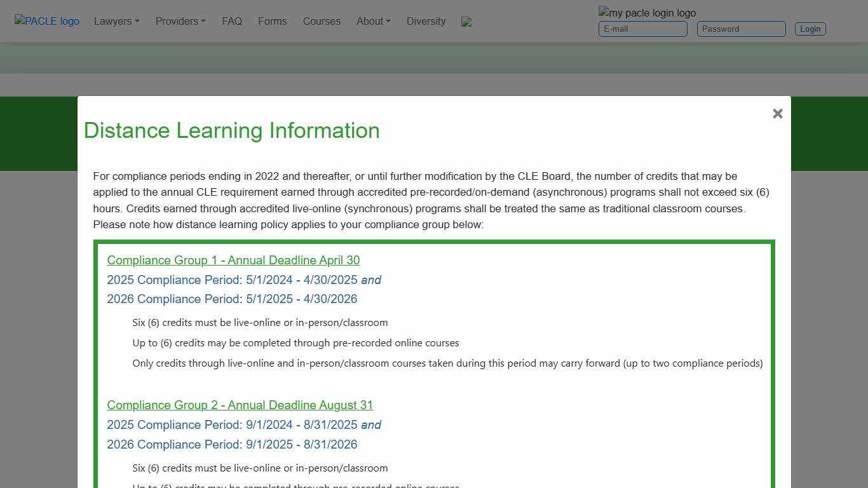Image resolution: width=868 pixels, height=488 pixels.
Task: Open Compliance Group 1 Annual Deadline link
Action: coord(233,260)
